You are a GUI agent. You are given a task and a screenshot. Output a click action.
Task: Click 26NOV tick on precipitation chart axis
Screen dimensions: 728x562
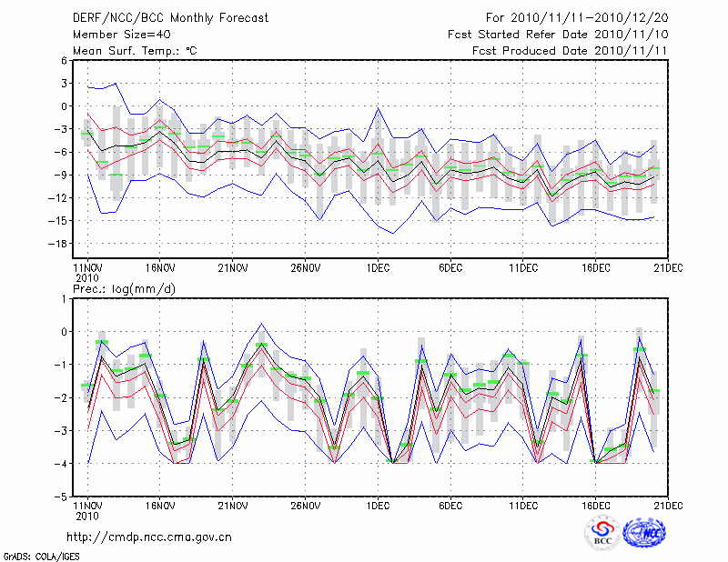[x=306, y=505]
